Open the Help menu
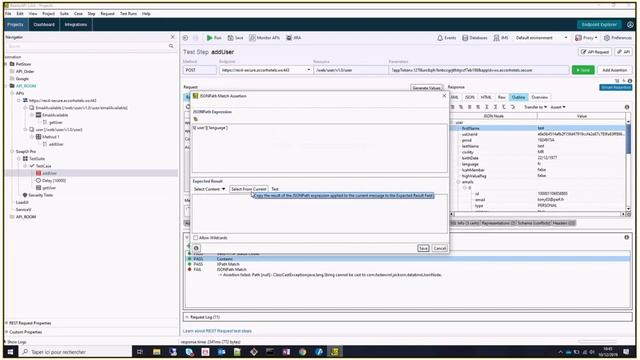The width and height of the screenshot is (640, 360). click(146, 13)
